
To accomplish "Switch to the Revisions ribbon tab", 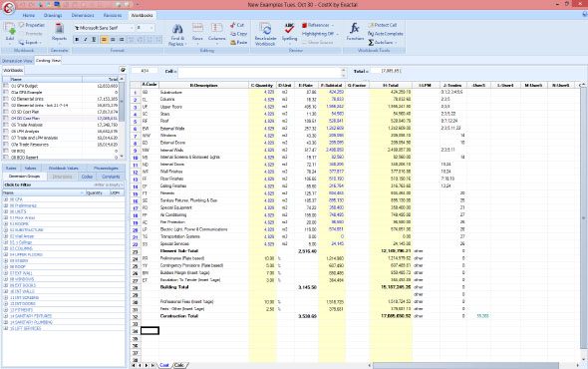I will [x=113, y=15].
